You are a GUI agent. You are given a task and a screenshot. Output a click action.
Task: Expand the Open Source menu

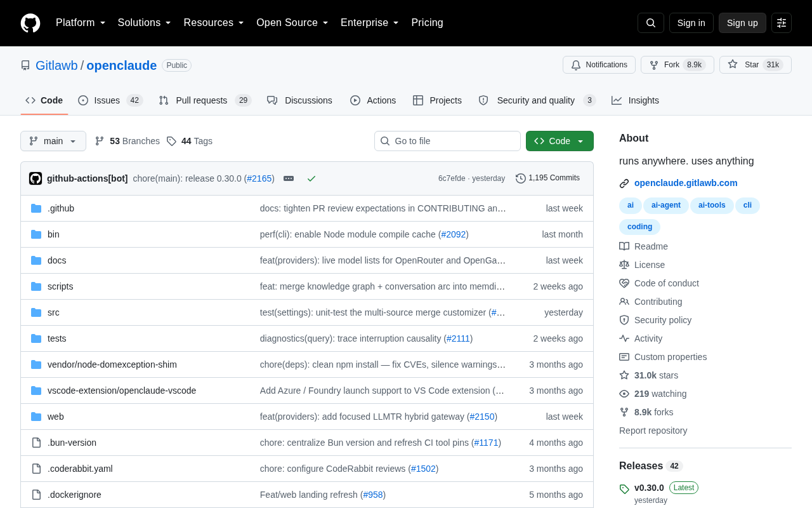[x=292, y=23]
